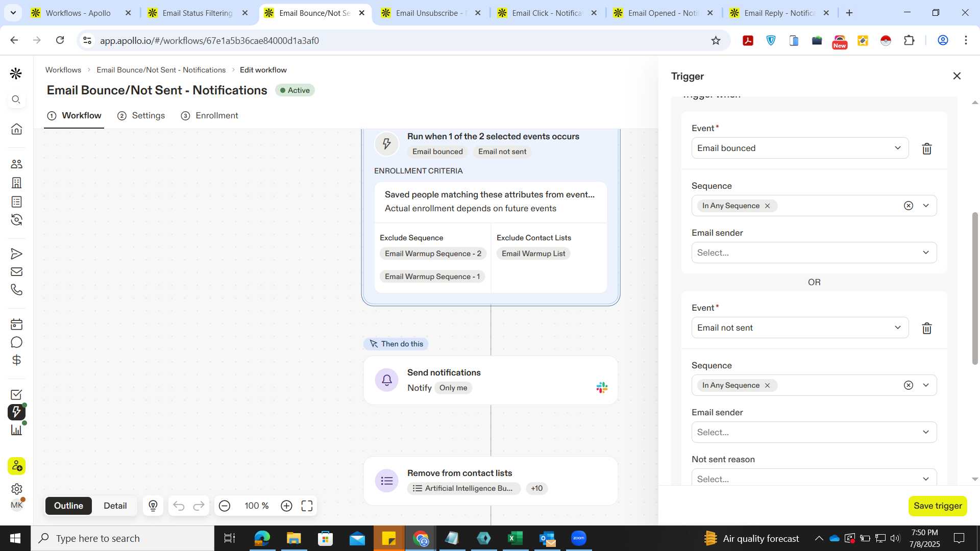Fit workflow to screen
This screenshot has width=980, height=551.
(x=307, y=506)
